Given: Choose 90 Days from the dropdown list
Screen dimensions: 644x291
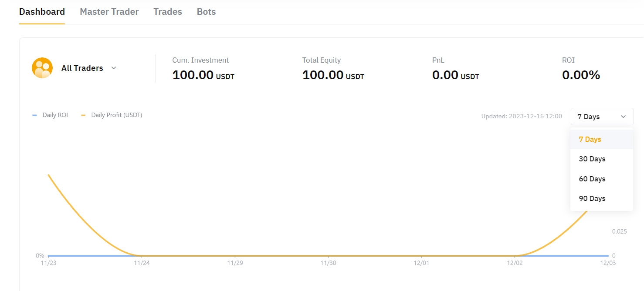Looking at the screenshot, I should click(592, 198).
